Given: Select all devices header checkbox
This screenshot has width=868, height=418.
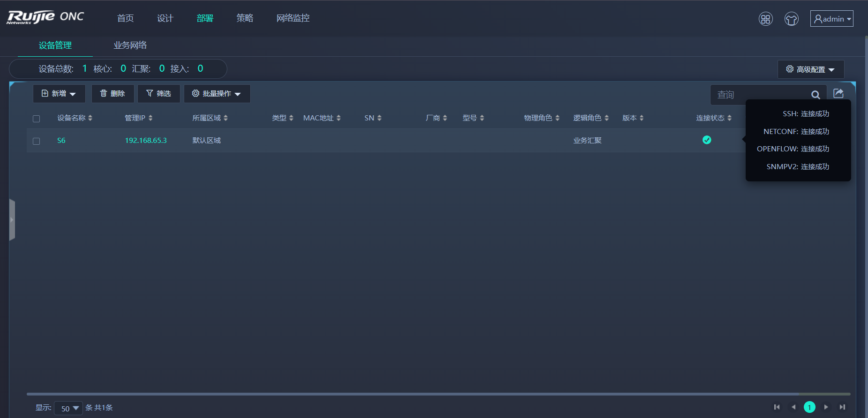Looking at the screenshot, I should coord(36,119).
